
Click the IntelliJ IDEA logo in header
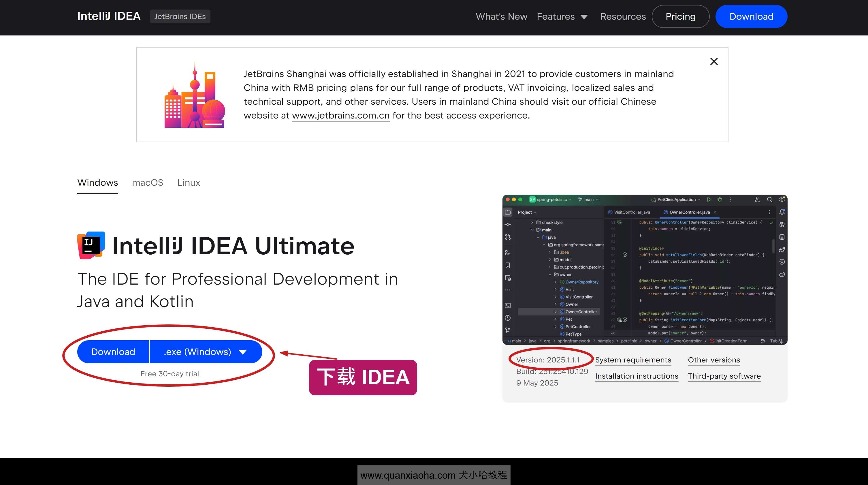click(x=109, y=16)
